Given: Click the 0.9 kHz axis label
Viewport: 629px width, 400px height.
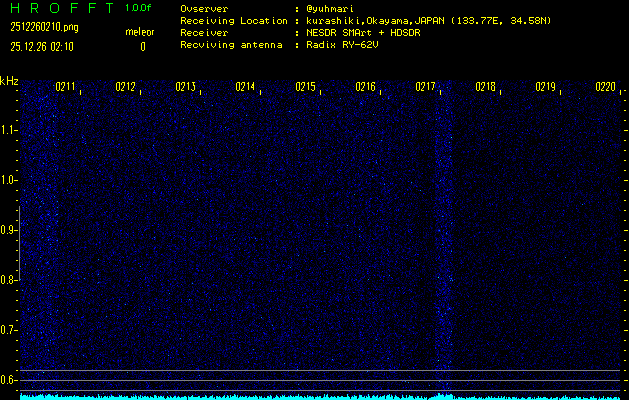Looking at the screenshot, I should pos(7,230).
